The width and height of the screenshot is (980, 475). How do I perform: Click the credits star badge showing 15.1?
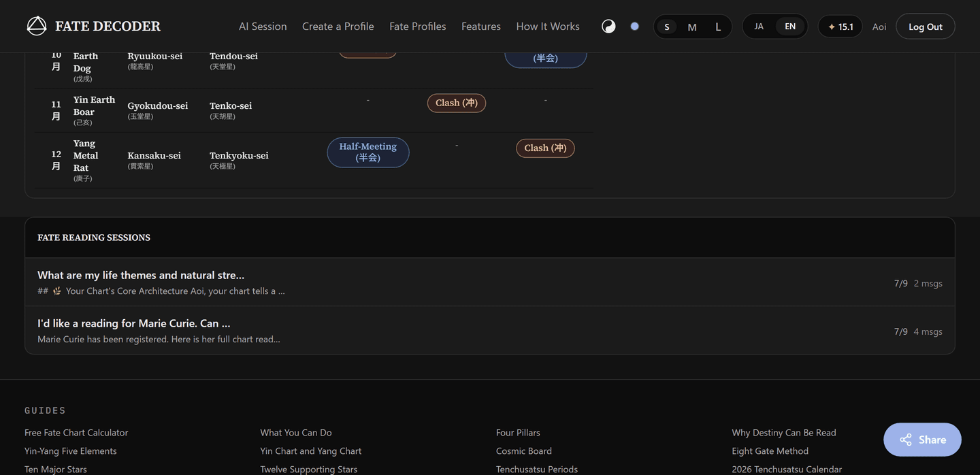[840, 27]
